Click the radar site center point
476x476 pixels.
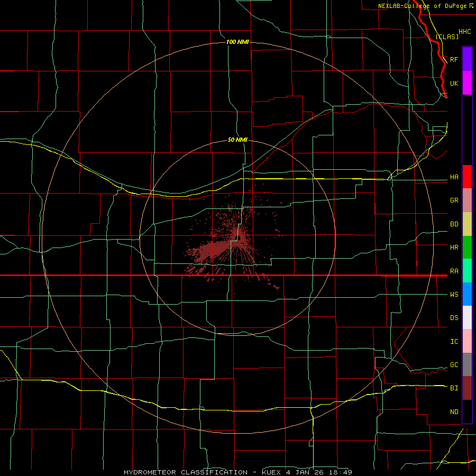(238, 237)
